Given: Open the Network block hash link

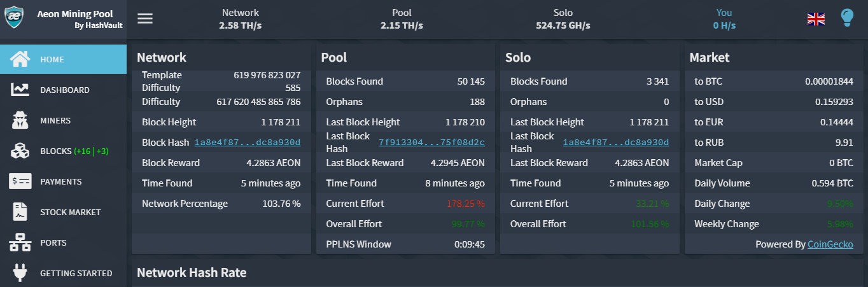Looking at the screenshot, I should click(248, 143).
